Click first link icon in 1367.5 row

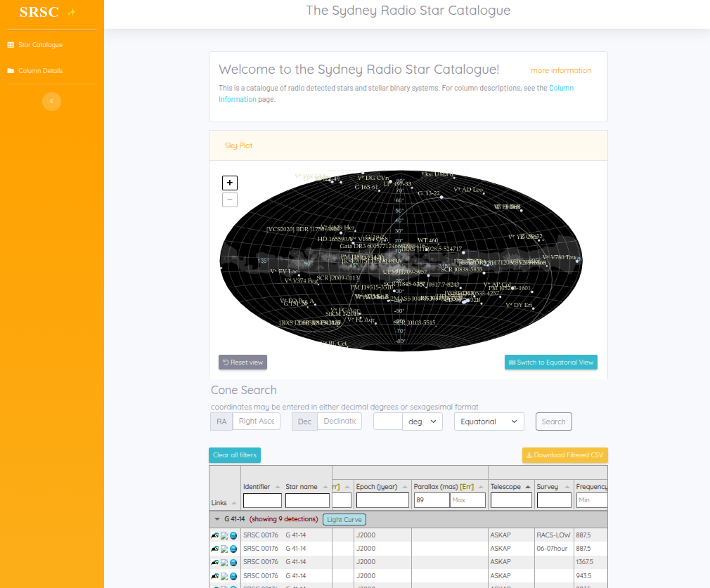tap(215, 563)
